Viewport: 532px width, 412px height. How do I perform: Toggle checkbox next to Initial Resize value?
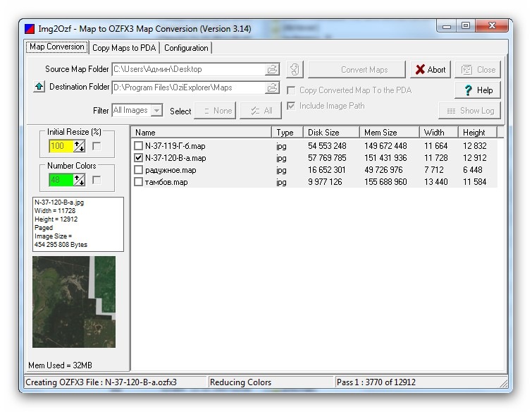(x=97, y=146)
